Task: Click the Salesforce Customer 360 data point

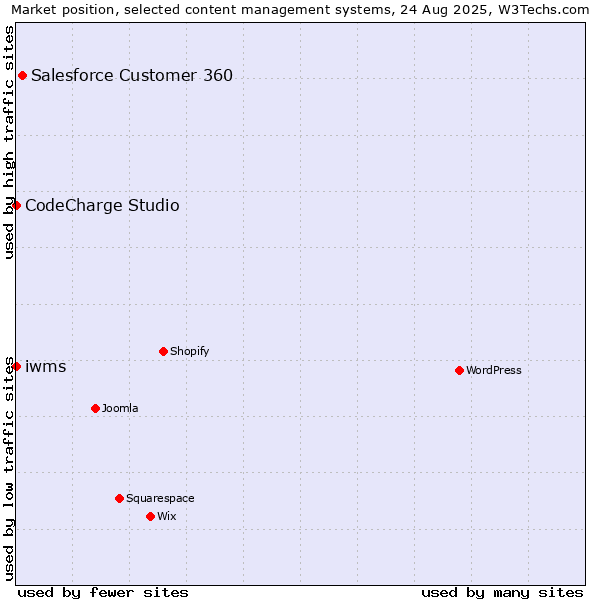Action: tap(23, 75)
